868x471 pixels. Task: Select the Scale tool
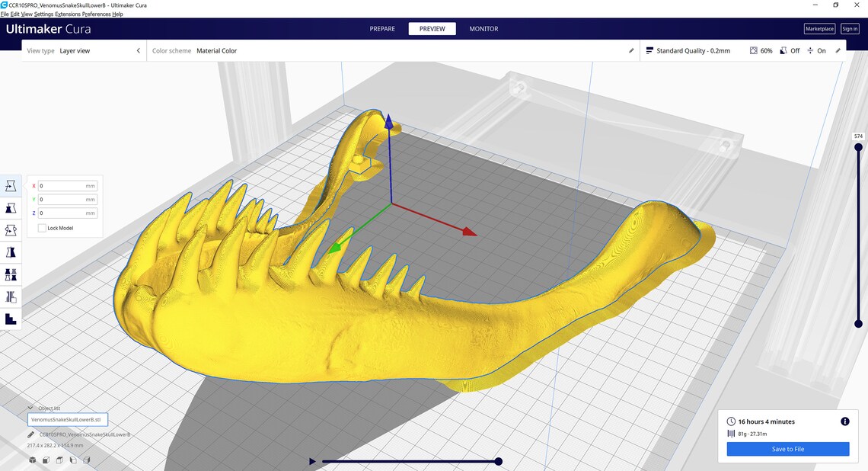[11, 207]
